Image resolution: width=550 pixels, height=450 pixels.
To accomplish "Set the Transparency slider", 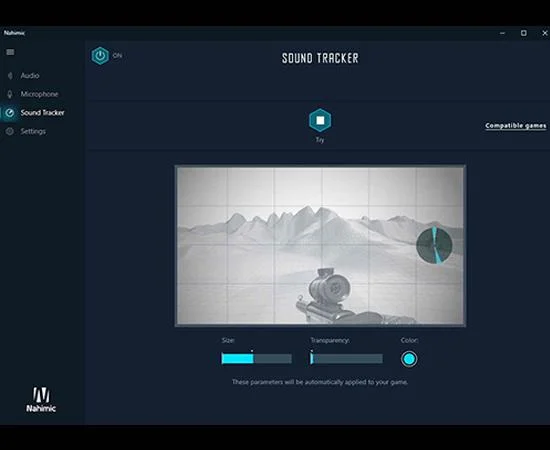I will (346, 358).
